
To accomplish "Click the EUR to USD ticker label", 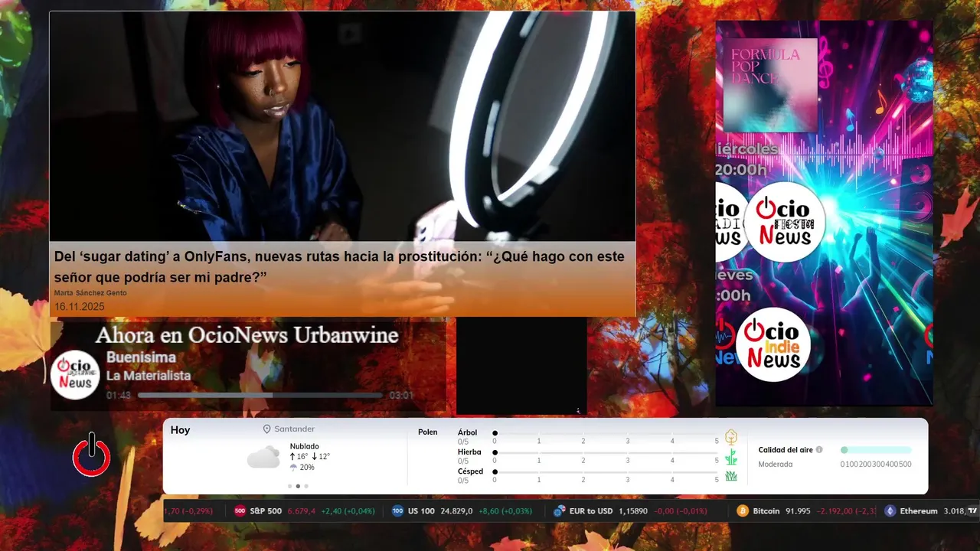I will (x=591, y=511).
